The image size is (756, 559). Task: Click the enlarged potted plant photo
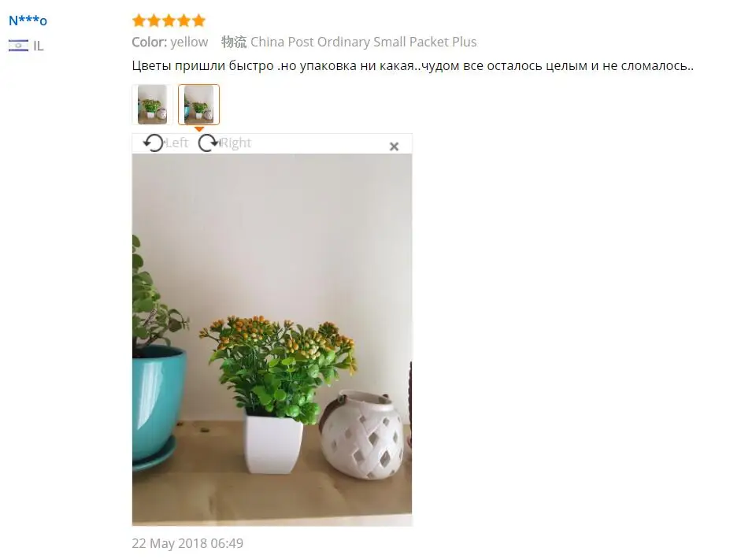[272, 340]
